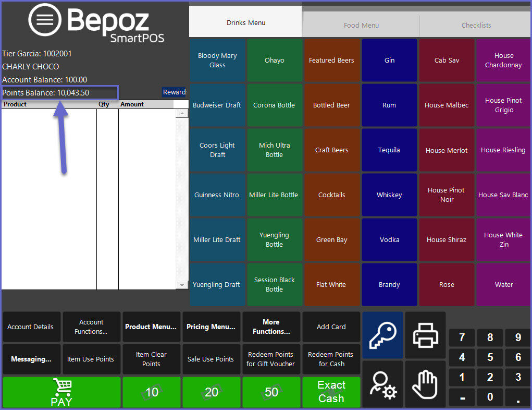The image size is (532, 410).
Task: Select the Vodka button
Action: pos(389,239)
